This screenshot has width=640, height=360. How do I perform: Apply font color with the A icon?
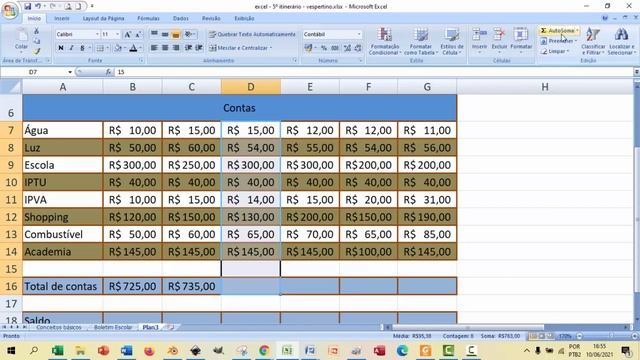coord(133,48)
